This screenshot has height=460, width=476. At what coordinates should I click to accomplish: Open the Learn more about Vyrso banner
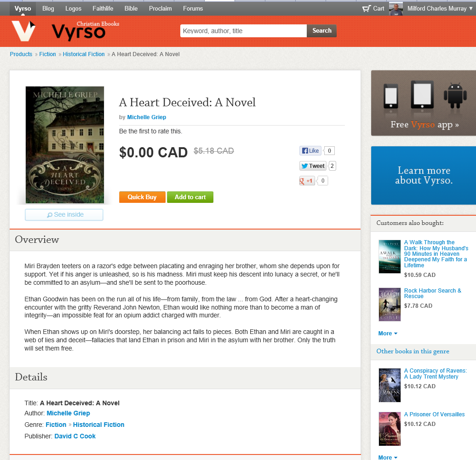coord(424,176)
